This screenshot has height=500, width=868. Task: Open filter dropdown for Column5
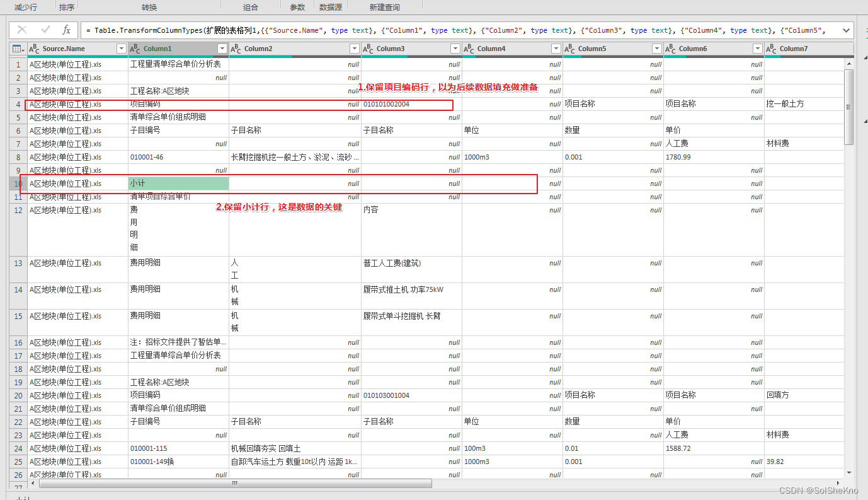[x=657, y=49]
